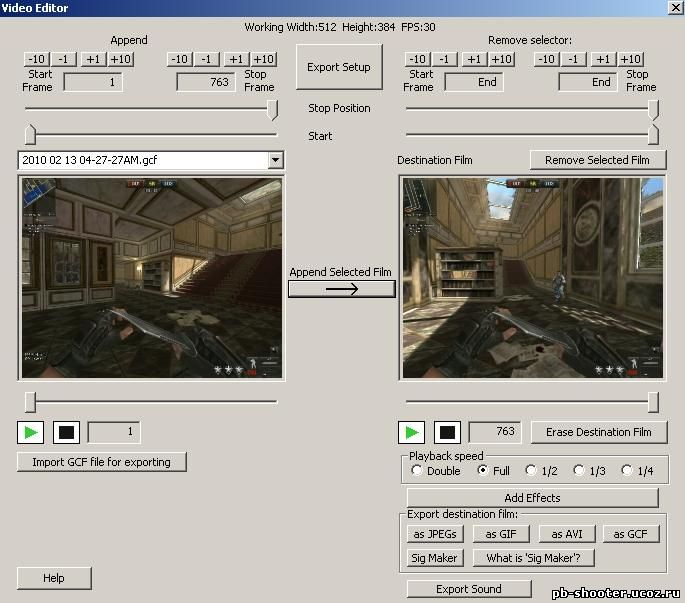This screenshot has height=603, width=685.
Task: Click Import GCF file for exporting
Action: [102, 462]
